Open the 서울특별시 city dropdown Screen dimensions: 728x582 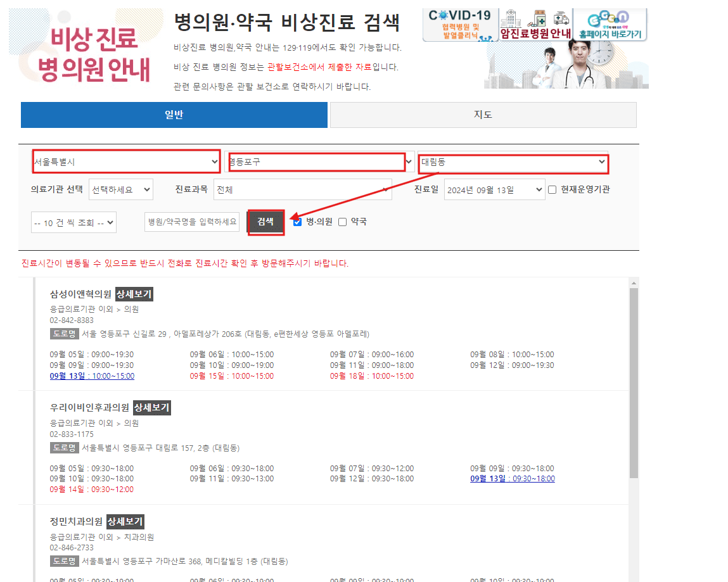(126, 161)
